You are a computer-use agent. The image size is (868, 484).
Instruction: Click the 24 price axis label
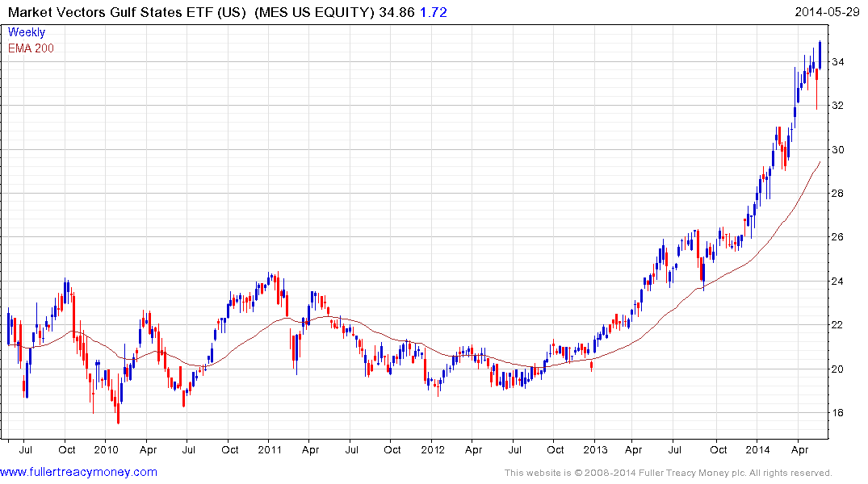tap(837, 281)
